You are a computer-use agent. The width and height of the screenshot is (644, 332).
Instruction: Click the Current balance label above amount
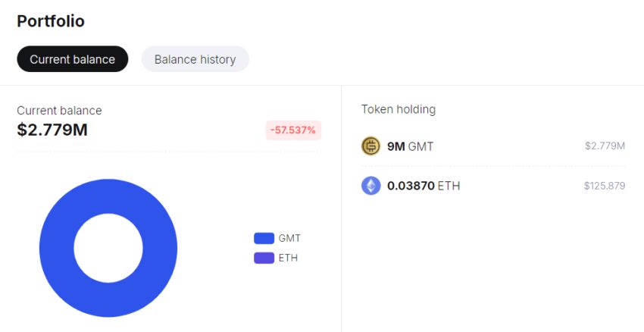tap(59, 111)
